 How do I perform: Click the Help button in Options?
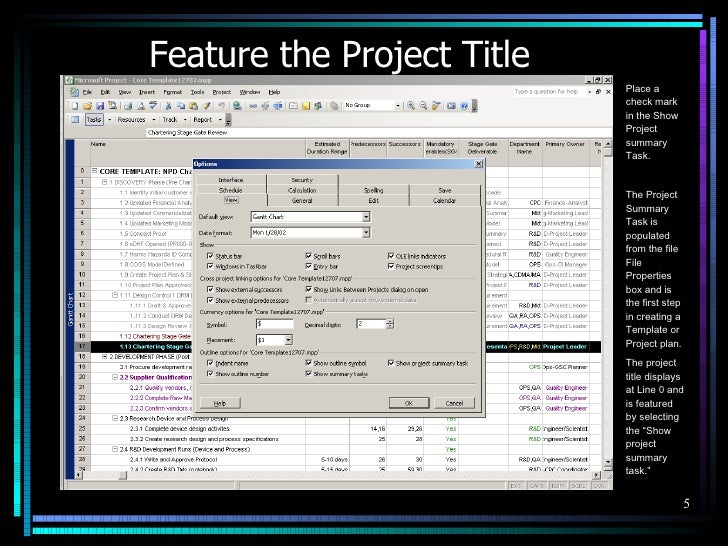(x=220, y=403)
